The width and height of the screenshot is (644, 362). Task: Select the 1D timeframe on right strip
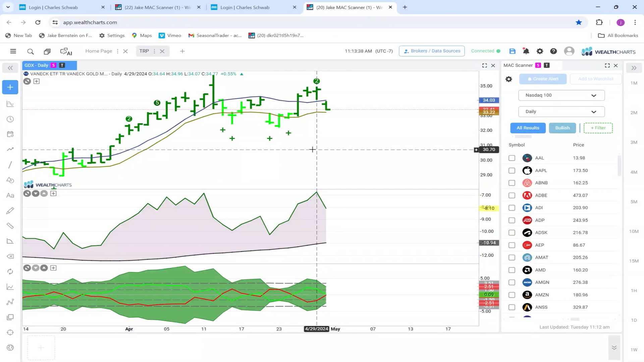pos(634,320)
